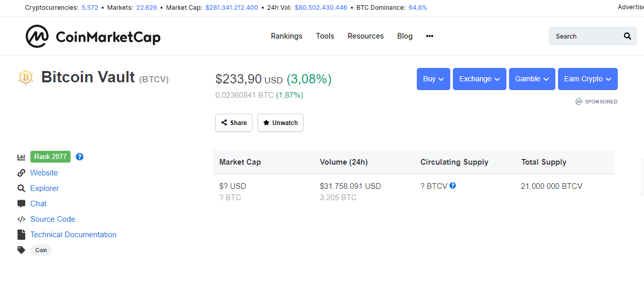
Task: Share this coin page
Action: click(234, 122)
